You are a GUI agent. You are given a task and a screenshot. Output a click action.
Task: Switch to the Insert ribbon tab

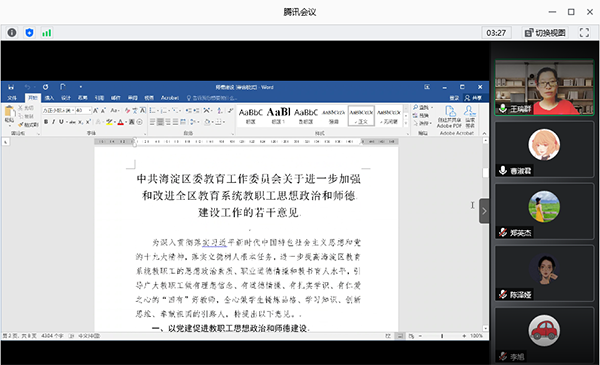(49, 98)
